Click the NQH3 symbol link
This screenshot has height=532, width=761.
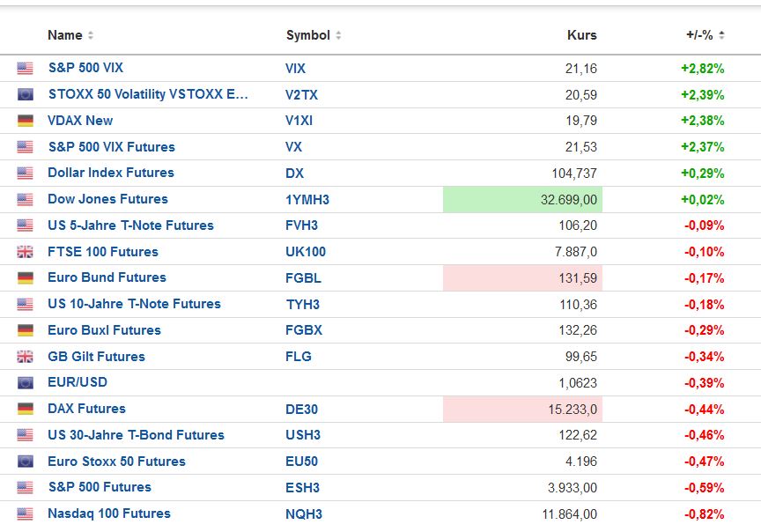304,514
